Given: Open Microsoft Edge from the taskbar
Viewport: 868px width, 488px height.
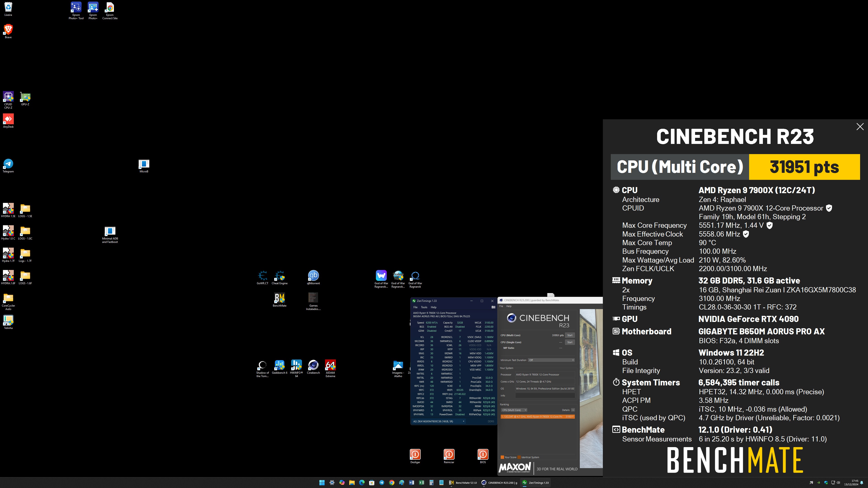Looking at the screenshot, I should (x=362, y=483).
